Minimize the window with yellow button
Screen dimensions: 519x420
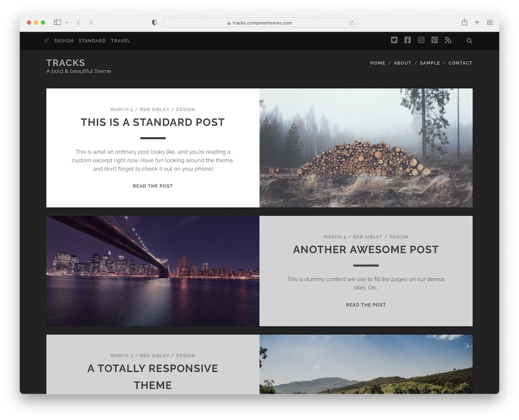[36, 22]
